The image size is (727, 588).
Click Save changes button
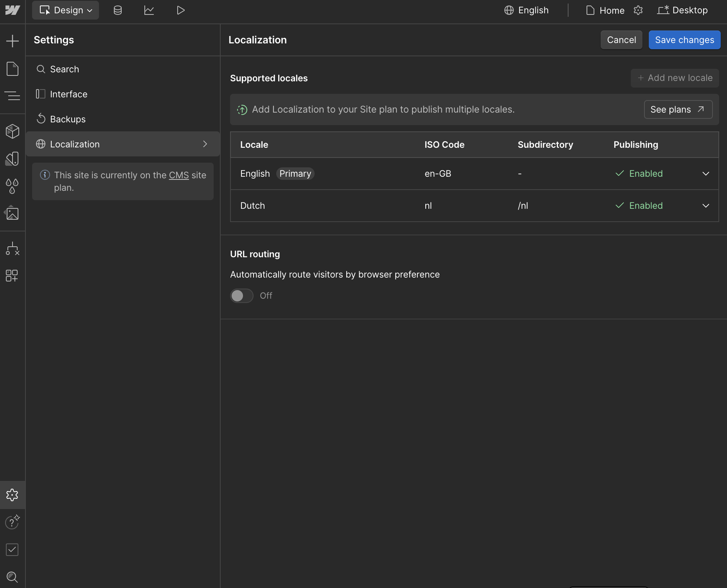(x=684, y=40)
